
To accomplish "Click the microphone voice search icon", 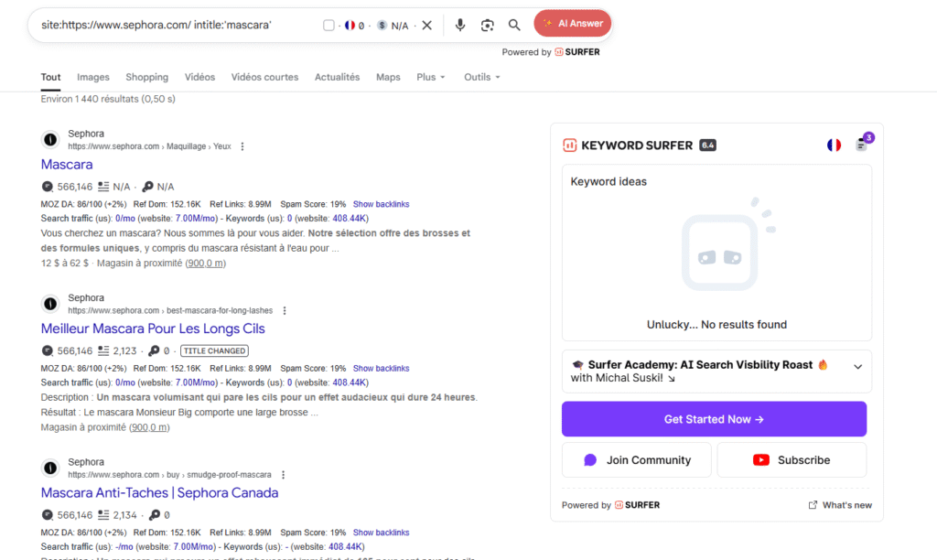I will point(460,25).
